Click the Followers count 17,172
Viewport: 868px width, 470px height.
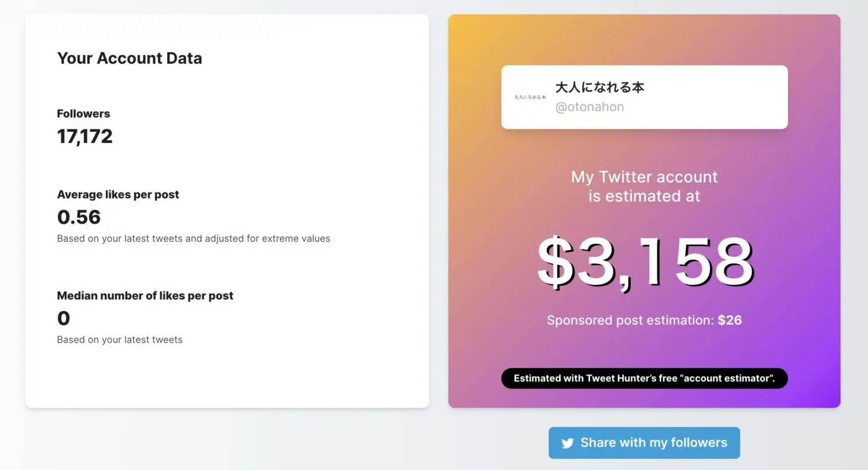pos(84,136)
